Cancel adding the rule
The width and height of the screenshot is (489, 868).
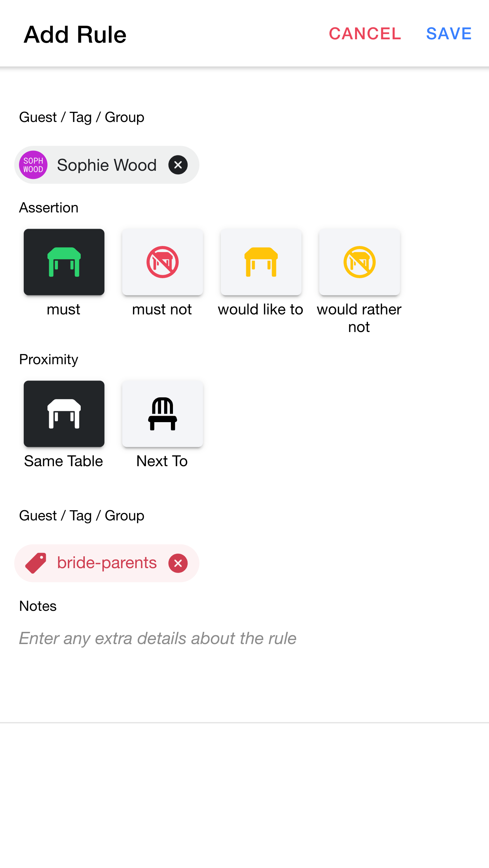pyautogui.click(x=365, y=34)
